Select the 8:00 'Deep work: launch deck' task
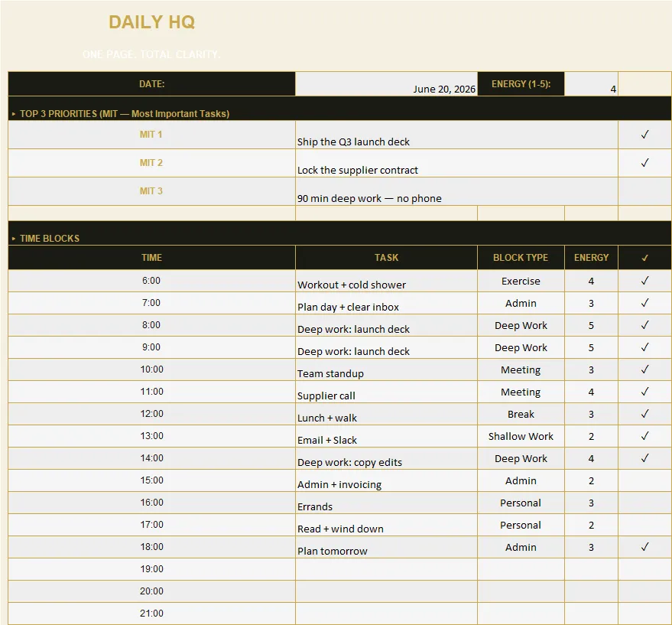This screenshot has width=672, height=625. (386, 325)
